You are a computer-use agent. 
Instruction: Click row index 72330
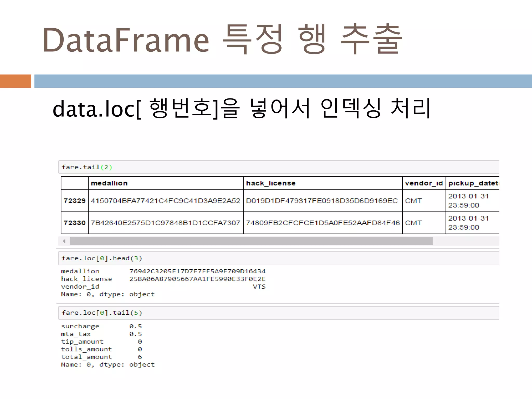click(x=75, y=223)
